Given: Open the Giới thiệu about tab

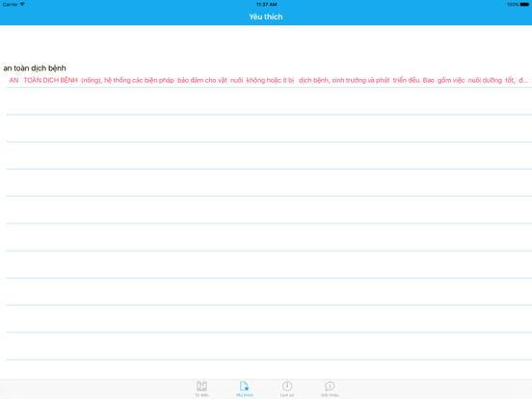Looking at the screenshot, I should (x=330, y=388).
